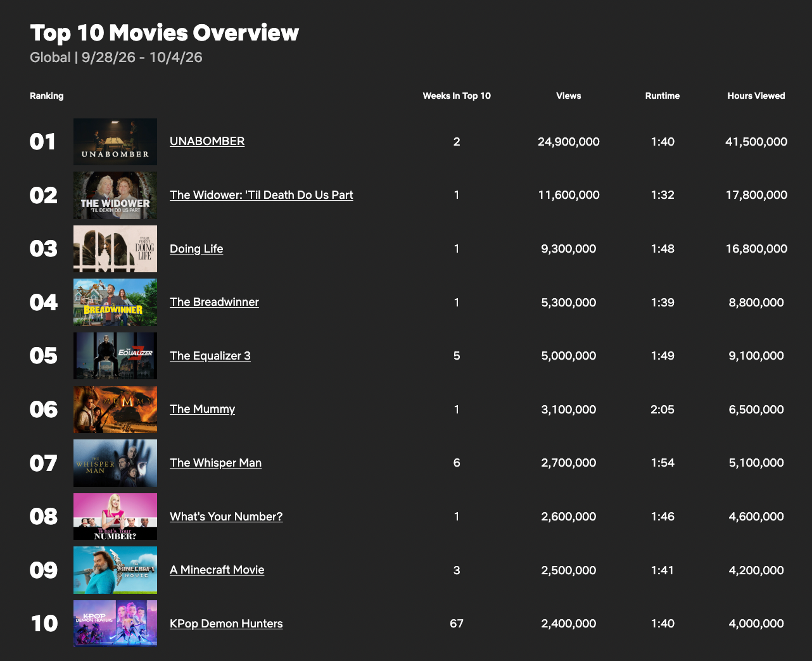Click the UNABOMBER poster thumbnail

115,142
